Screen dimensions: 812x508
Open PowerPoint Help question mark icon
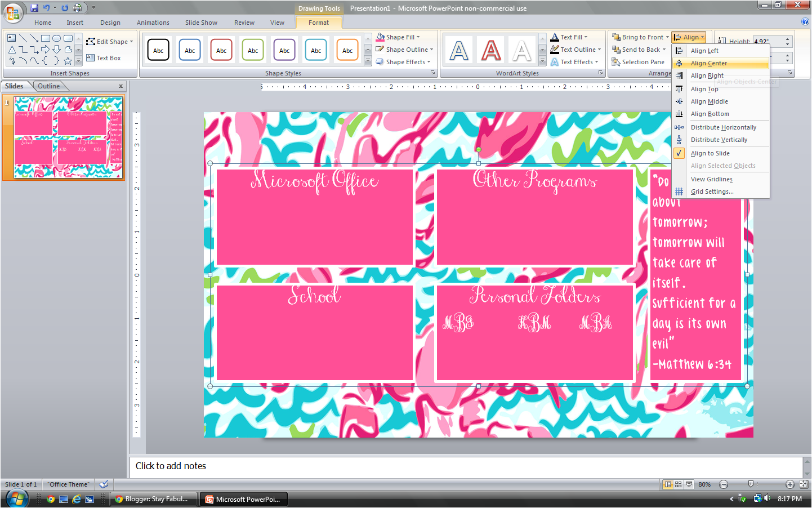805,22
